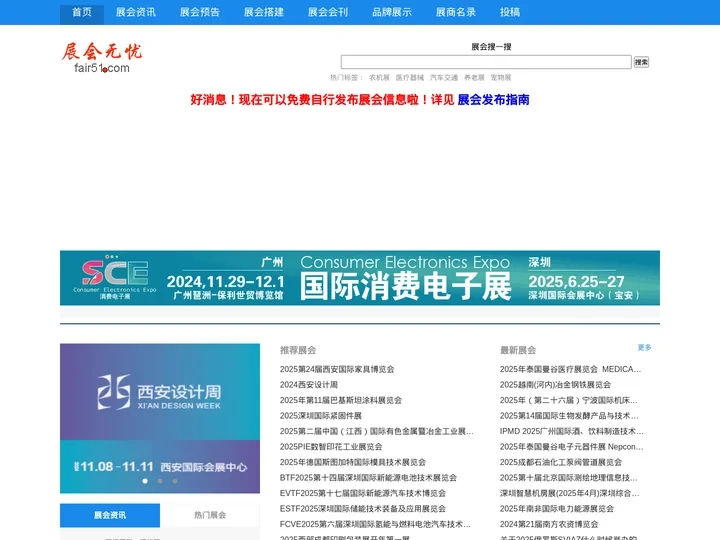
Task: Open 2025年南非国际电力能源展览会
Action: tap(557, 509)
